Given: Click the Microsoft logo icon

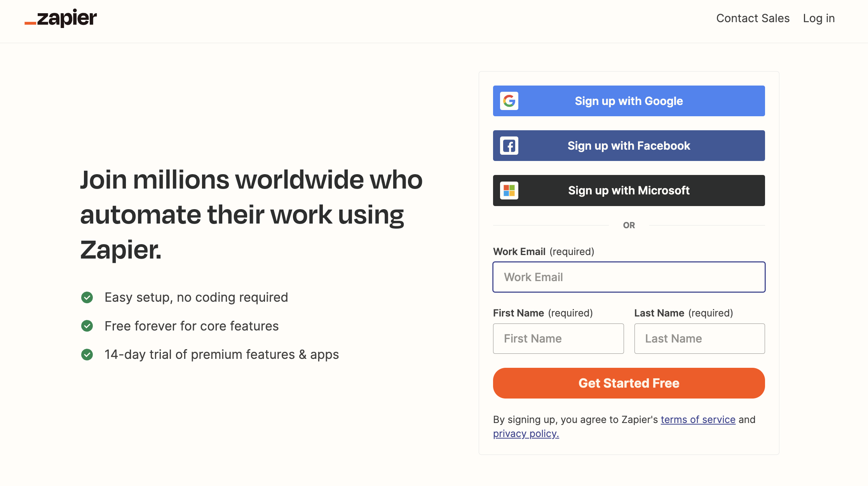Looking at the screenshot, I should (x=509, y=191).
